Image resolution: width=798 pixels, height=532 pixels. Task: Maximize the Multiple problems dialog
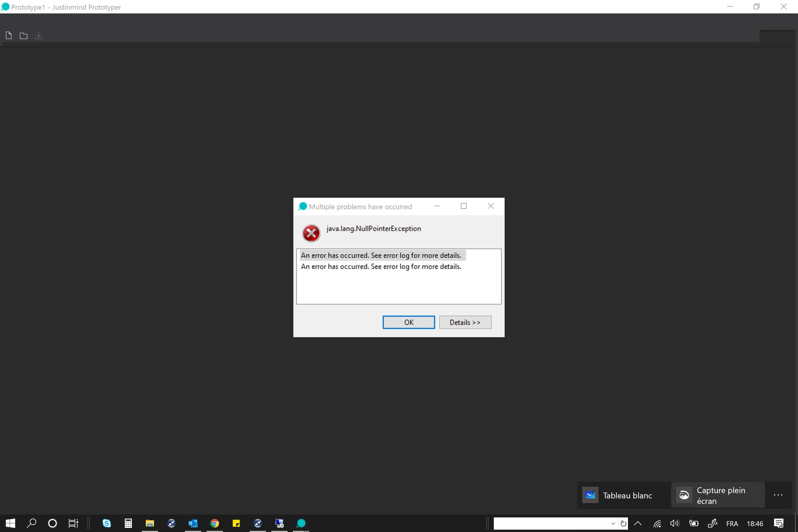click(463, 206)
